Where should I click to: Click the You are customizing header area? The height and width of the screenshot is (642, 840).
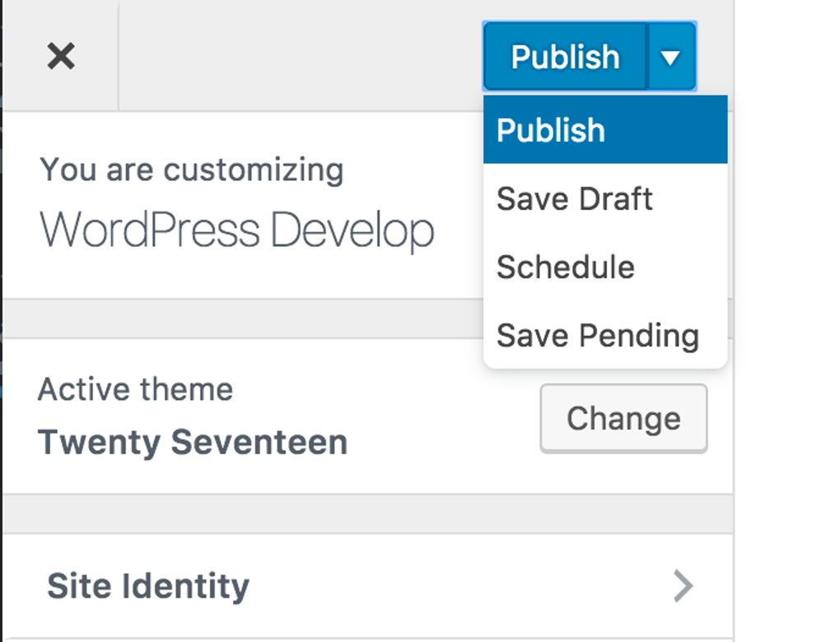pyautogui.click(x=192, y=170)
